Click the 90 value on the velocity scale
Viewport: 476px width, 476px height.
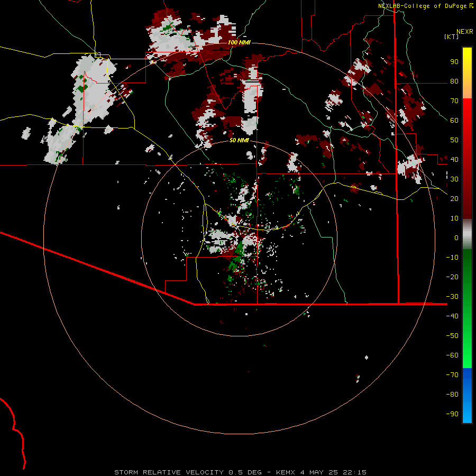(x=454, y=62)
